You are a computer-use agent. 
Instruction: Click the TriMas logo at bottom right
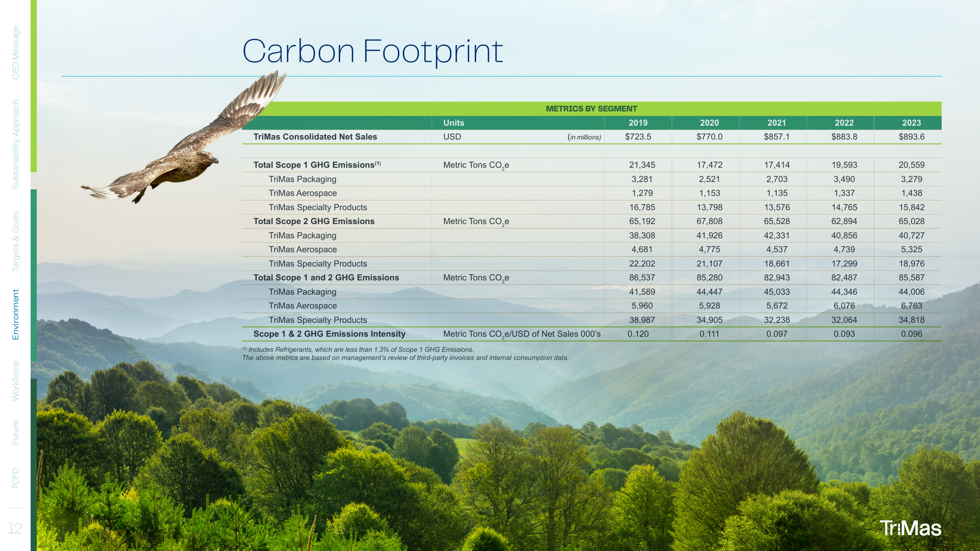(910, 528)
